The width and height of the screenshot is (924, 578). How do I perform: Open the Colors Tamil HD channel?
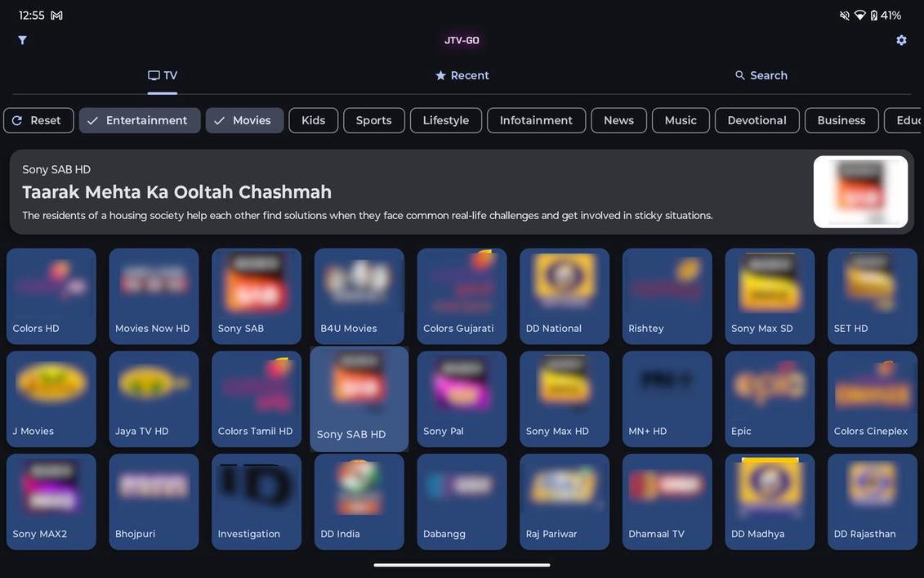point(257,399)
